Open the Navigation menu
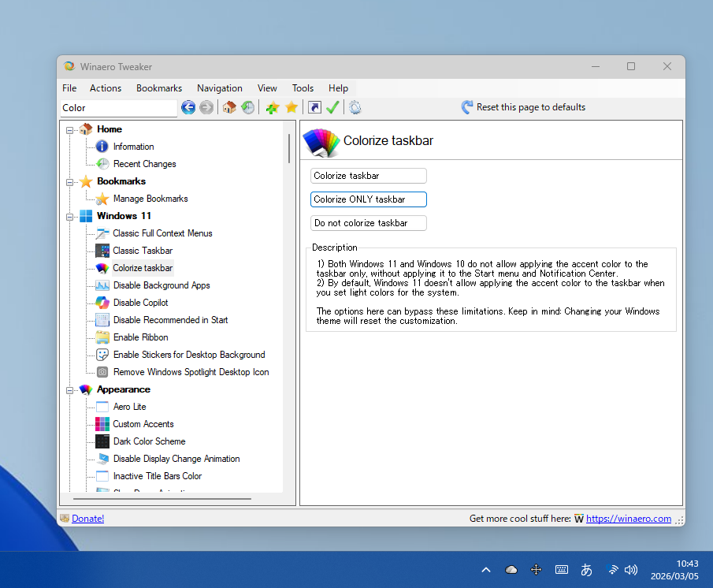Viewport: 713px width, 588px height. (220, 88)
